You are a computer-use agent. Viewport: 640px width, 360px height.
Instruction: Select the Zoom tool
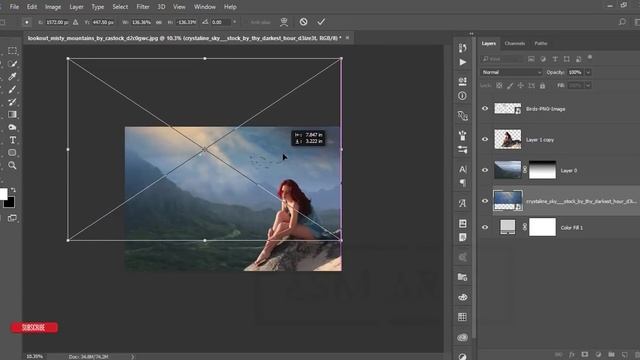12,165
